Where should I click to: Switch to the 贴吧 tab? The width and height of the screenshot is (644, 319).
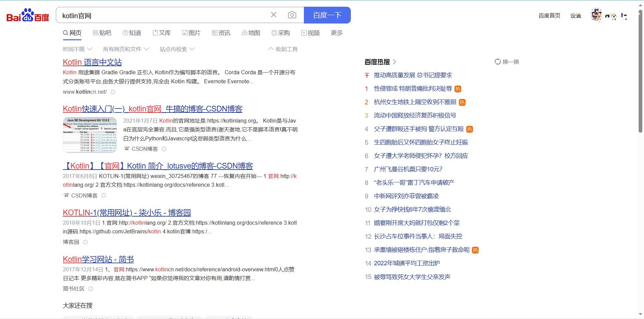pos(102,33)
